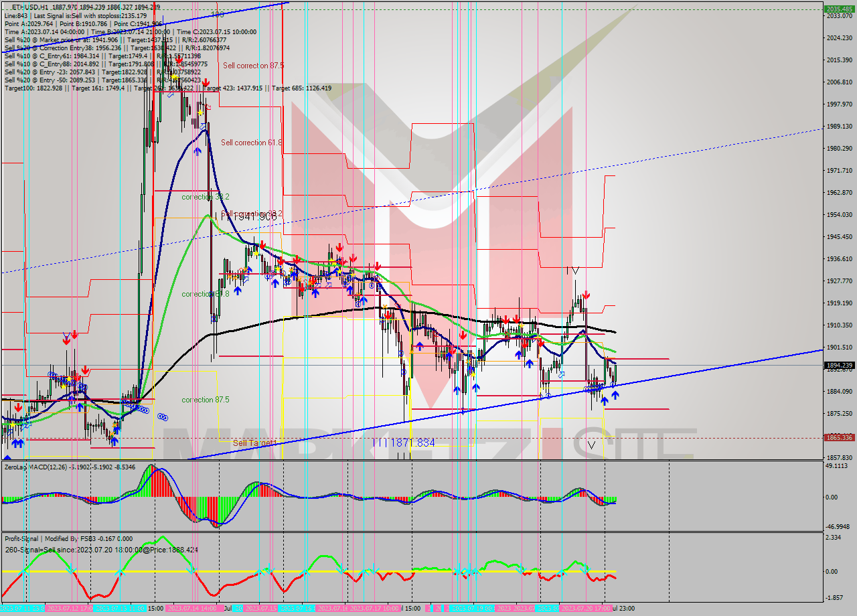
Task: Click the 'Sell correction 61.8' chart label
Action: (252, 143)
